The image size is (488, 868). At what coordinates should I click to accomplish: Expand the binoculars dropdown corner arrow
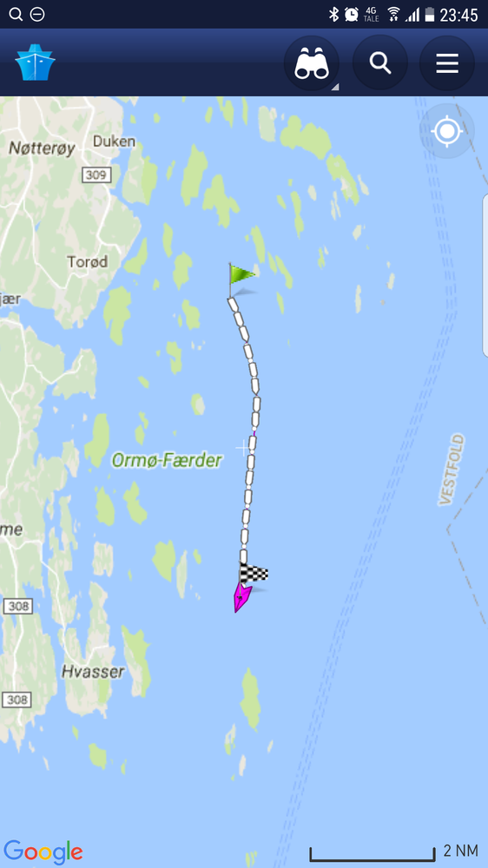click(334, 86)
